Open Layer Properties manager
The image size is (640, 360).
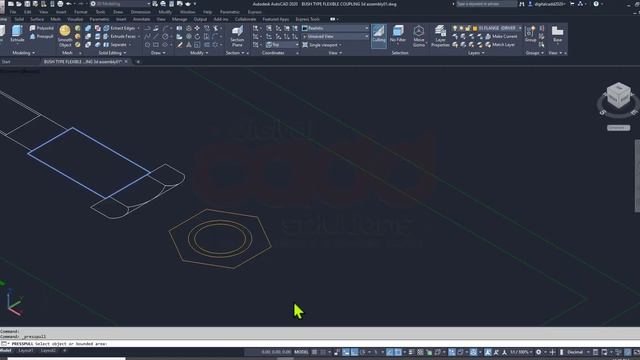point(440,36)
